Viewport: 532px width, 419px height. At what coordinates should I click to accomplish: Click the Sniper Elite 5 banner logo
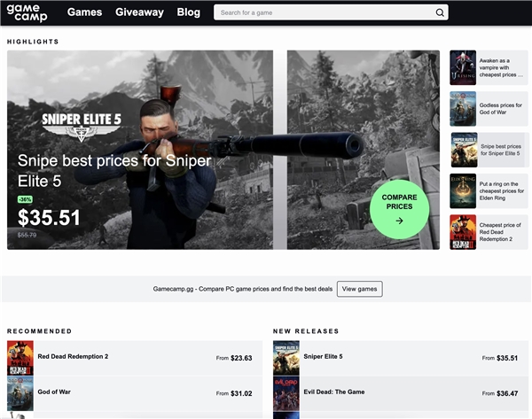point(82,128)
